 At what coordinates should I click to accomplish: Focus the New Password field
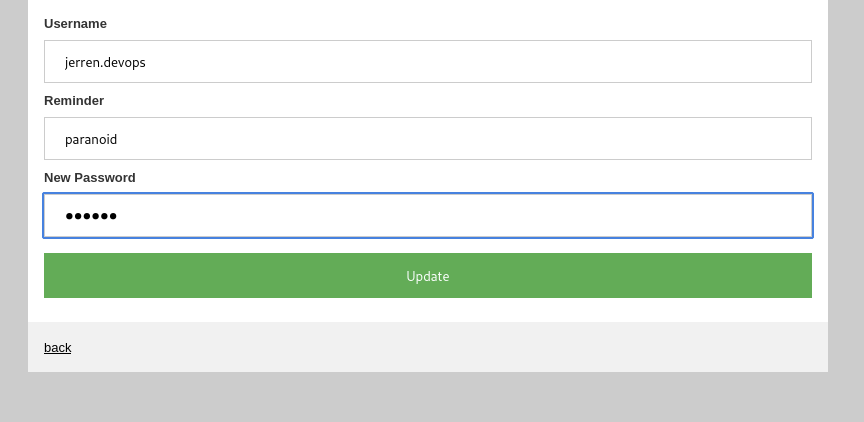[x=427, y=216]
